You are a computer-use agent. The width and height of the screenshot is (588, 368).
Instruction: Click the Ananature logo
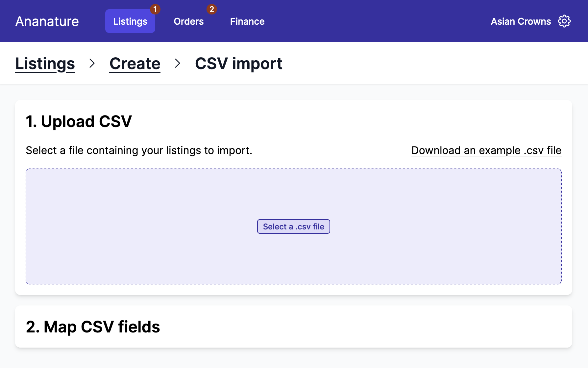tap(47, 21)
